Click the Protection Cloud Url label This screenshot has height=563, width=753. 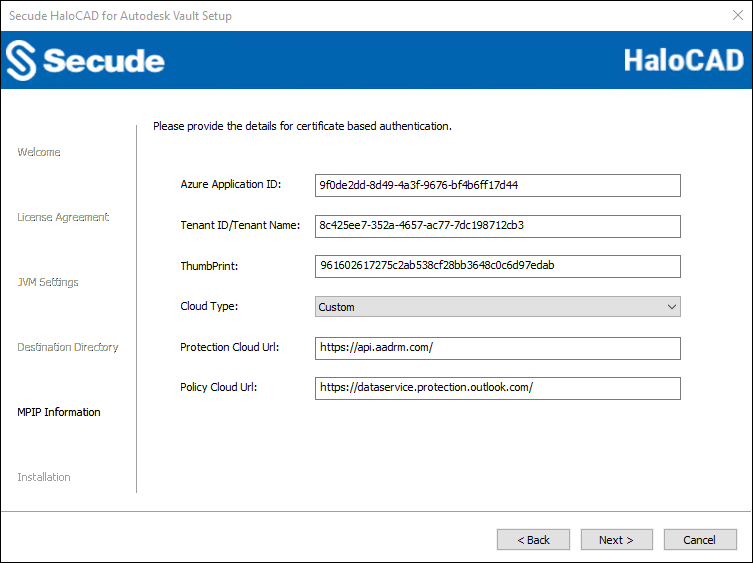230,347
